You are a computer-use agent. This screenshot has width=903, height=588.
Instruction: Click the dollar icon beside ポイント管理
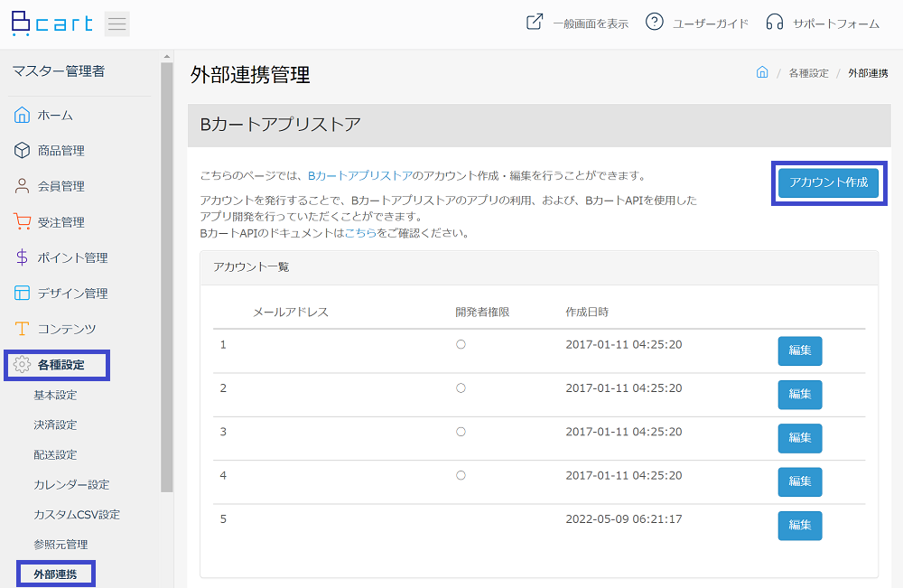click(22, 257)
